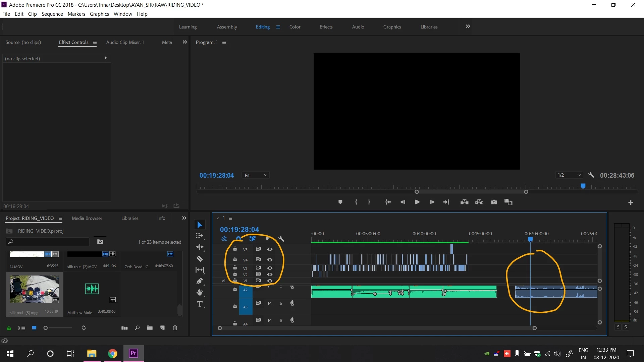Mute audio track A3
The image size is (644, 362).
tap(270, 303)
